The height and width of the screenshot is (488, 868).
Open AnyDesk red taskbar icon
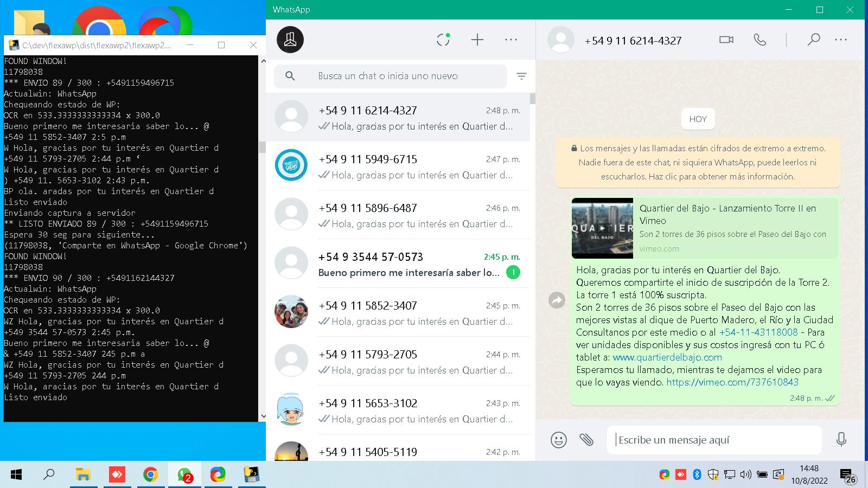point(117,475)
